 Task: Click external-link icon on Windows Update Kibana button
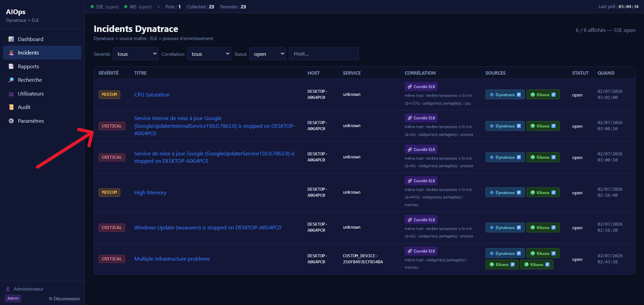click(x=554, y=228)
